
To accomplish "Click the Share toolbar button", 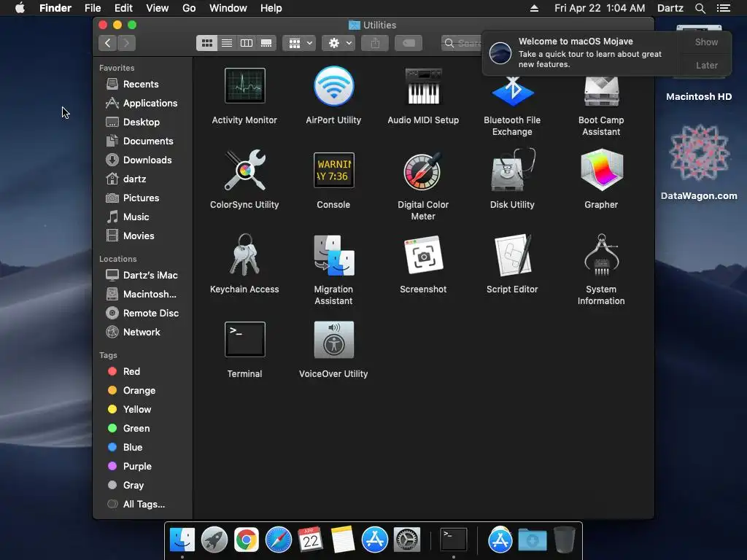I will (x=375, y=43).
